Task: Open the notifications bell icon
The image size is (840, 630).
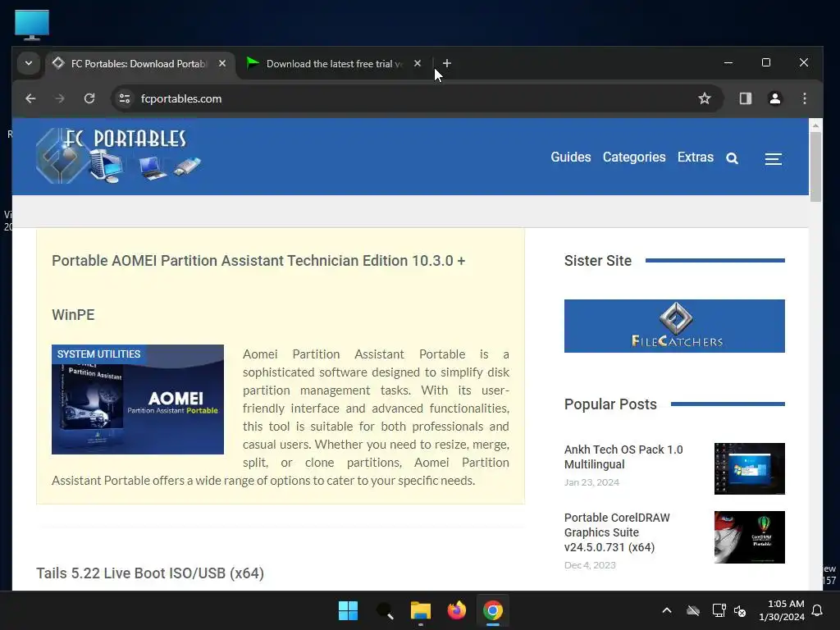Action: [x=817, y=610]
